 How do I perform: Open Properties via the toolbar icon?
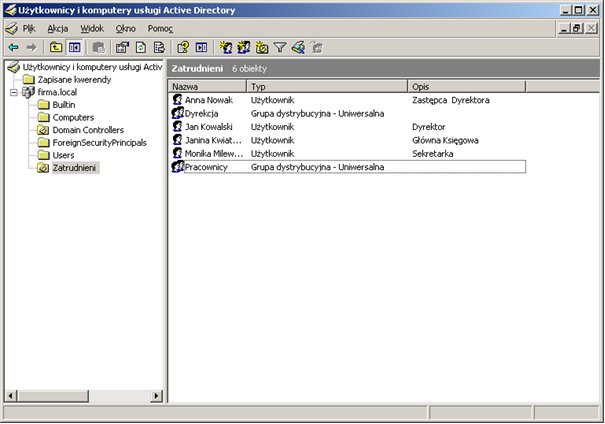tap(123, 47)
